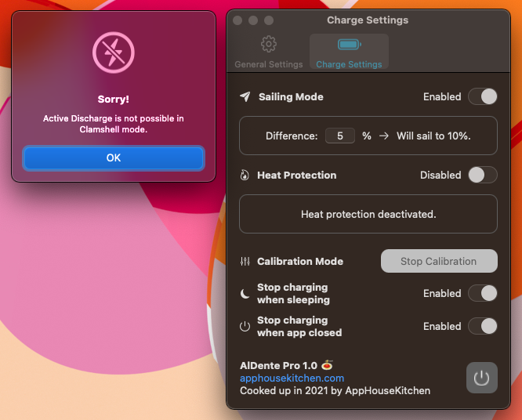Click the Enabled status next to Sailing Mode
The height and width of the screenshot is (420, 522).
442,96
